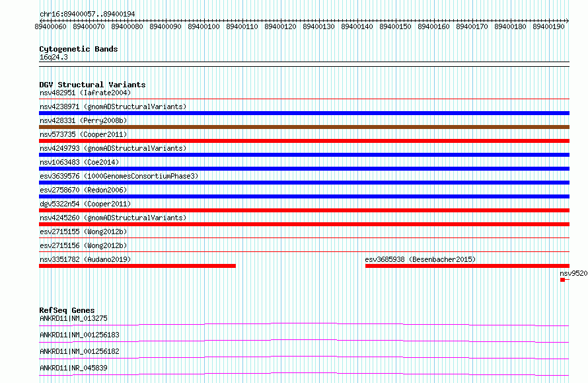Viewport: 588px width, 383px height.
Task: Click ruler position 89400140
Action: click(357, 26)
